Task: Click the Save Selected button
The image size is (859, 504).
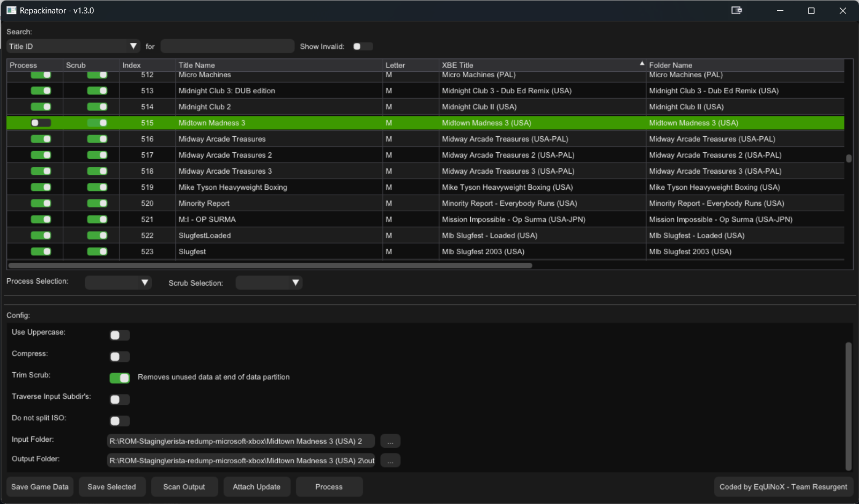Action: pyautogui.click(x=112, y=487)
